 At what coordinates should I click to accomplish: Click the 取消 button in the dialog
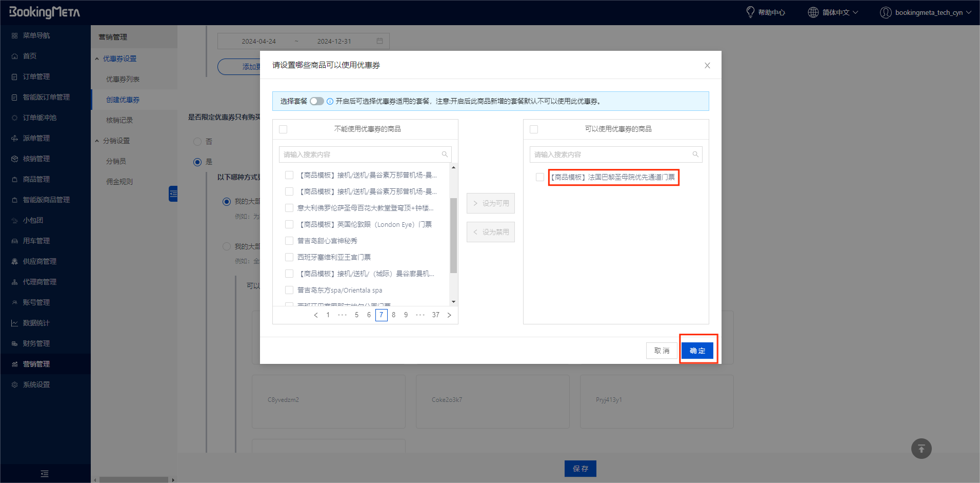(x=662, y=351)
